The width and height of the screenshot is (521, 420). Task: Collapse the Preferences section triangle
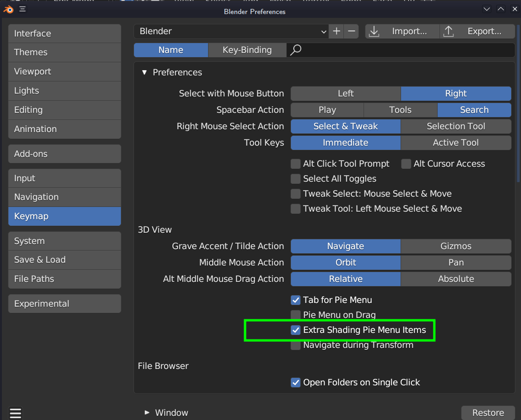144,73
